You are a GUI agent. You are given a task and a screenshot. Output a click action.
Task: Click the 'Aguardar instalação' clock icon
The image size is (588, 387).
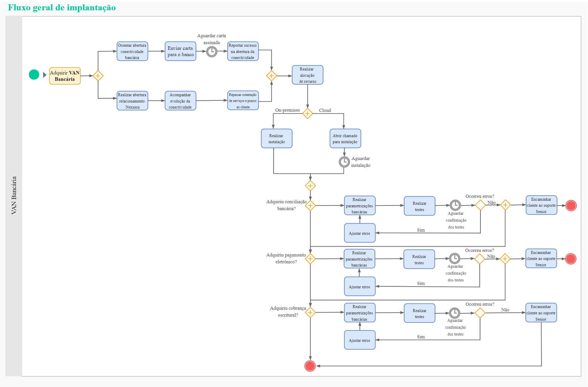coord(344,162)
